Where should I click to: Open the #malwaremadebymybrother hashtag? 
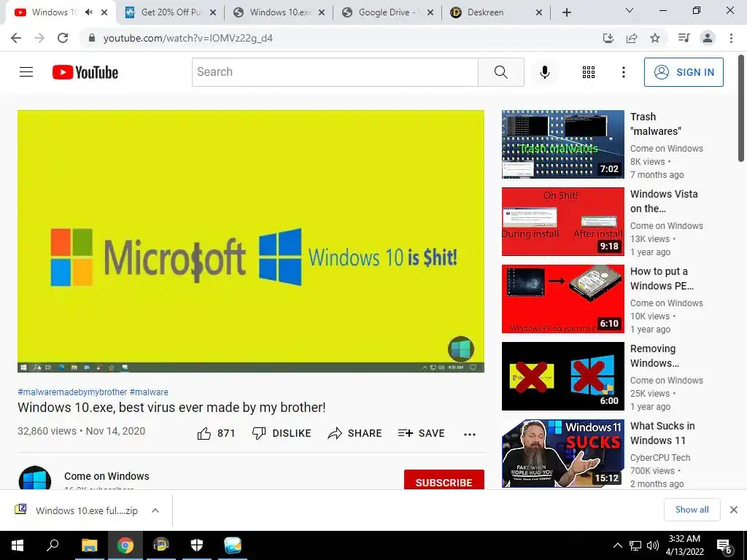(x=72, y=392)
